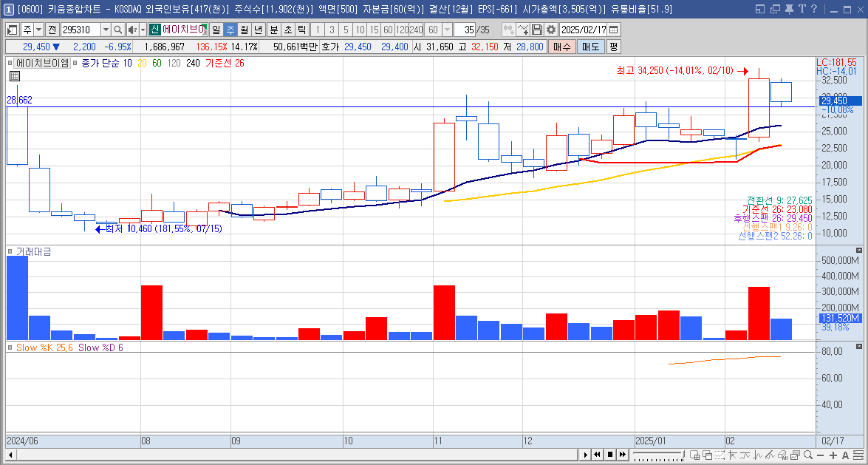Select the 년 (yearly) period toggle

[x=258, y=30]
